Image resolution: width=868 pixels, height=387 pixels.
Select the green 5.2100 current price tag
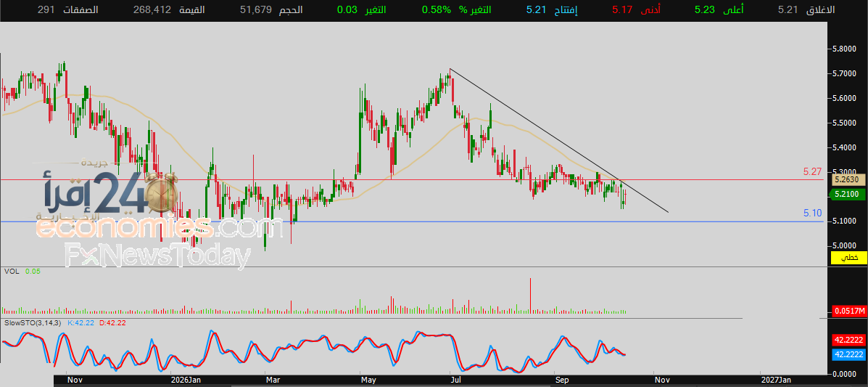[x=847, y=194]
